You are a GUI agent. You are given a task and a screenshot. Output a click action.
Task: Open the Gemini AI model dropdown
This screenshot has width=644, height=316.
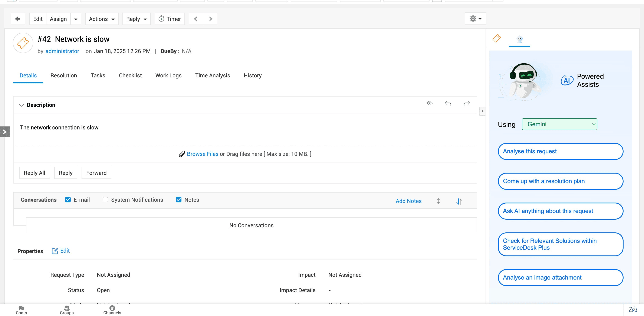click(559, 124)
